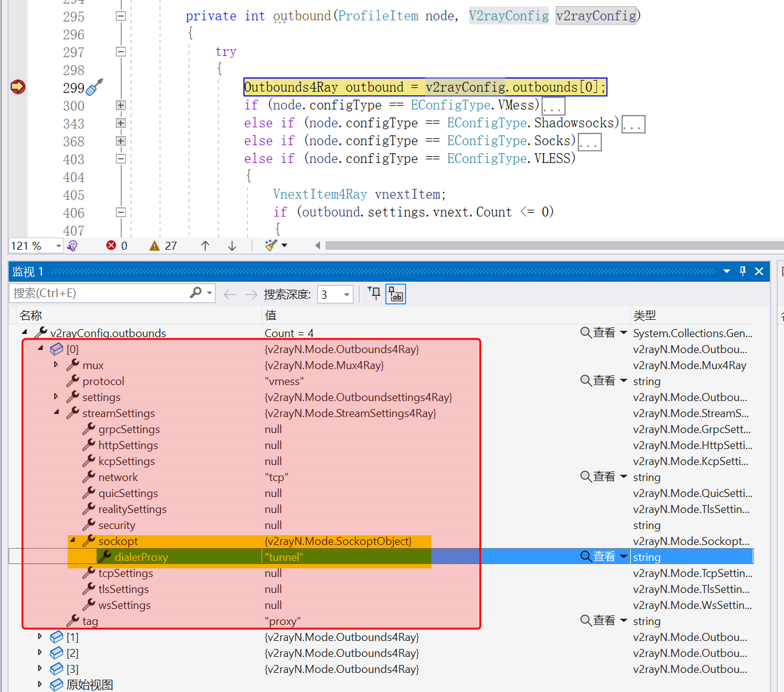Image resolution: width=784 pixels, height=692 pixels.
Task: Toggle the filter pin button in watch toolbar
Action: click(x=374, y=293)
